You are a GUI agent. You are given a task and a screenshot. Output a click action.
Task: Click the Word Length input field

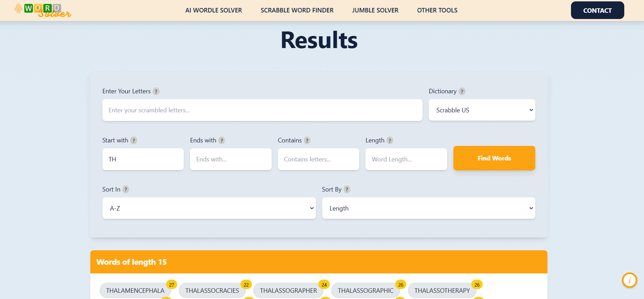(406, 159)
